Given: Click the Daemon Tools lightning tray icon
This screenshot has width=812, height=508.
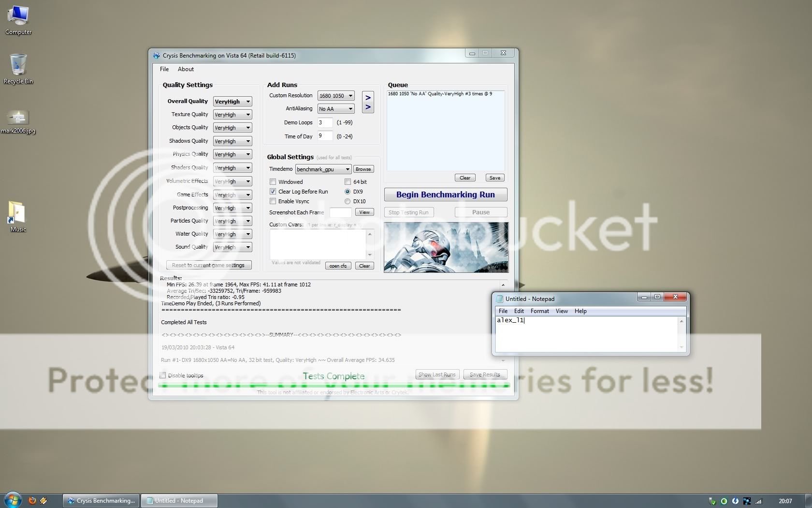Looking at the screenshot, I should 735,501.
